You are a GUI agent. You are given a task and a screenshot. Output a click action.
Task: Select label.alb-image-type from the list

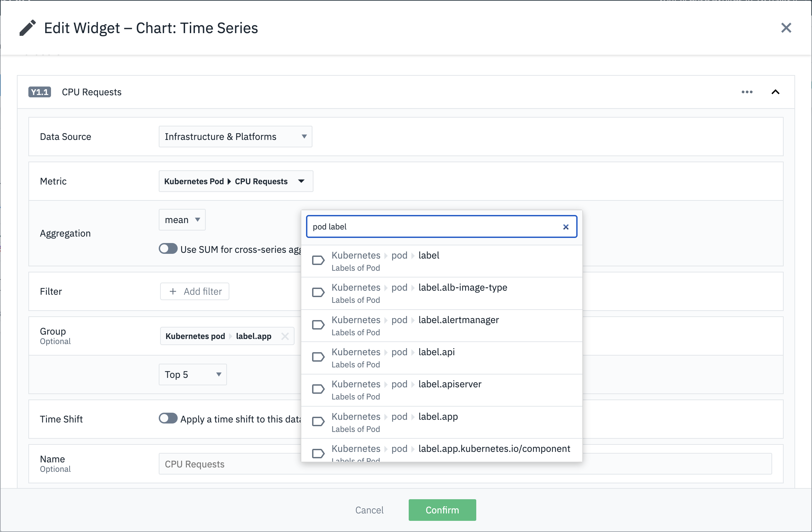[462, 288]
